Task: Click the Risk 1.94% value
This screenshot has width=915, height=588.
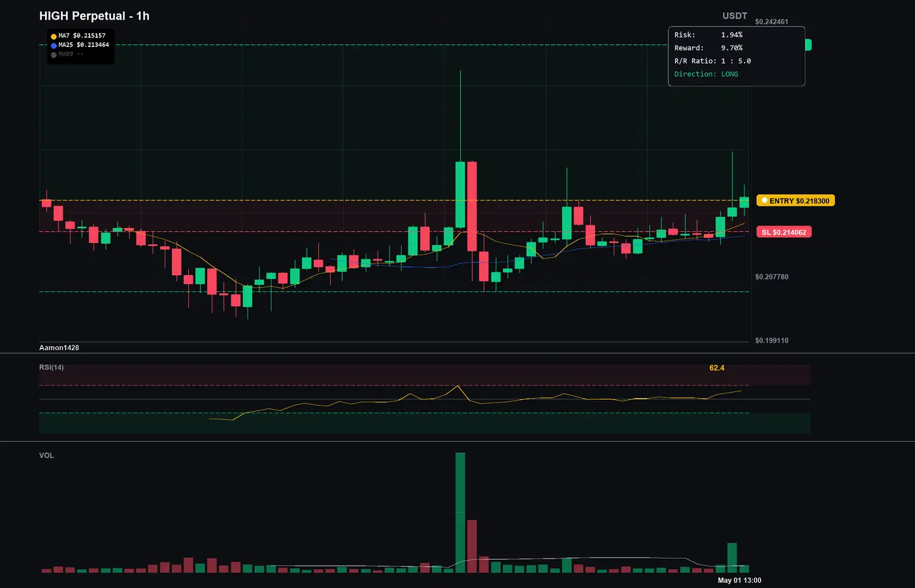Action: pos(731,35)
